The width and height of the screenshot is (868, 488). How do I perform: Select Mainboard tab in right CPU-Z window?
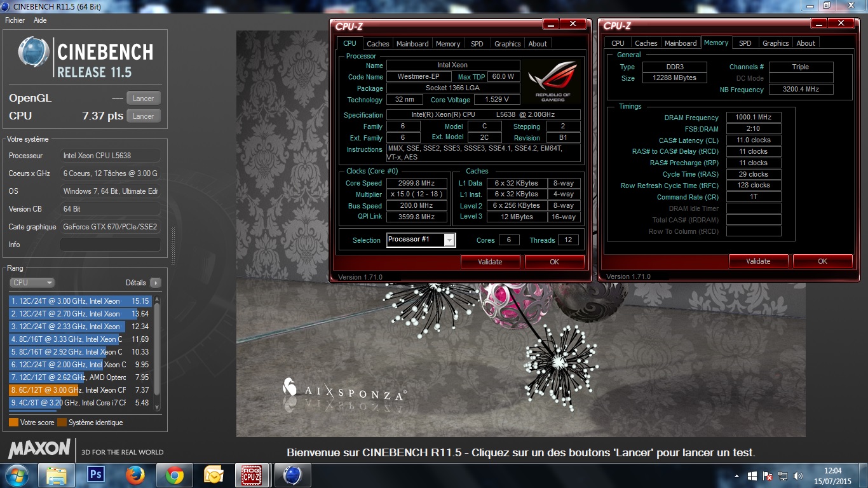tap(681, 43)
